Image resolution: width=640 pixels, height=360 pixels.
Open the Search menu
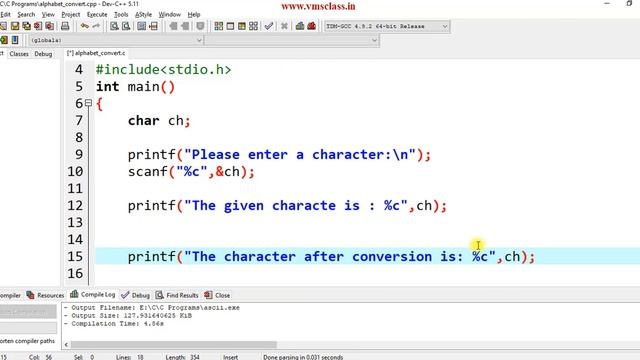point(26,14)
